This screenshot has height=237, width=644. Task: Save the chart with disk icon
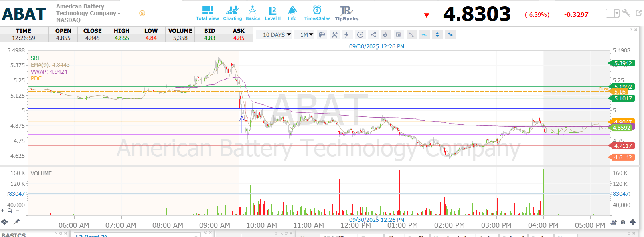coord(623,222)
